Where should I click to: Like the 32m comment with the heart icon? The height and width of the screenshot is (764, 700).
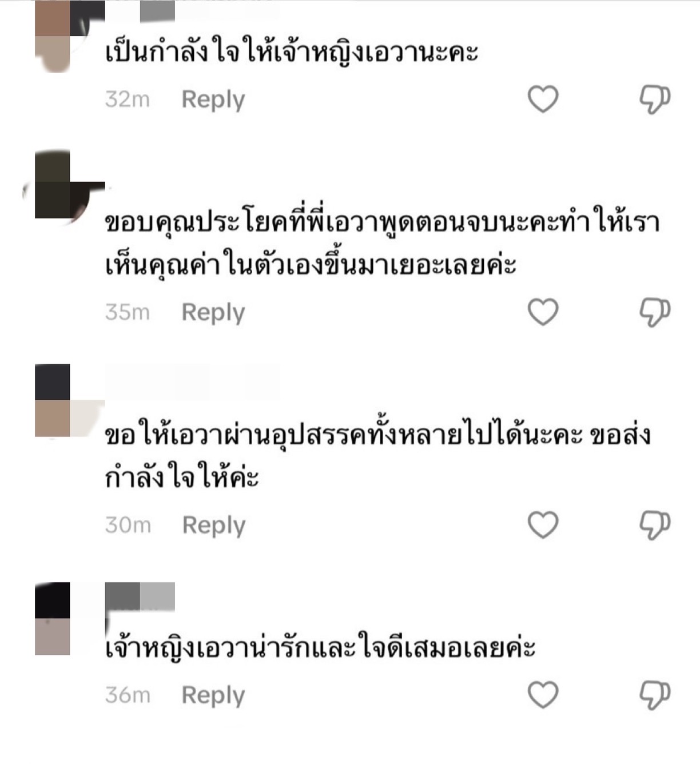543,99
